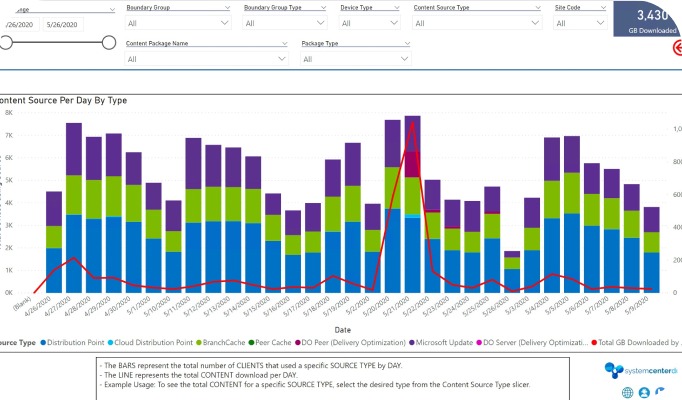Select Cloud Distribution Point legend entry
Image resolution: width=682 pixels, height=400 pixels.
click(150, 343)
